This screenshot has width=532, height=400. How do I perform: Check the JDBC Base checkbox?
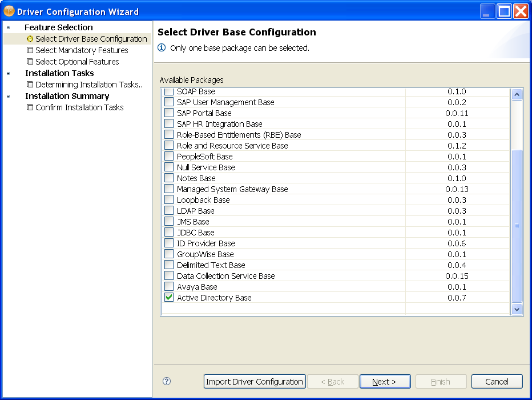[169, 233]
